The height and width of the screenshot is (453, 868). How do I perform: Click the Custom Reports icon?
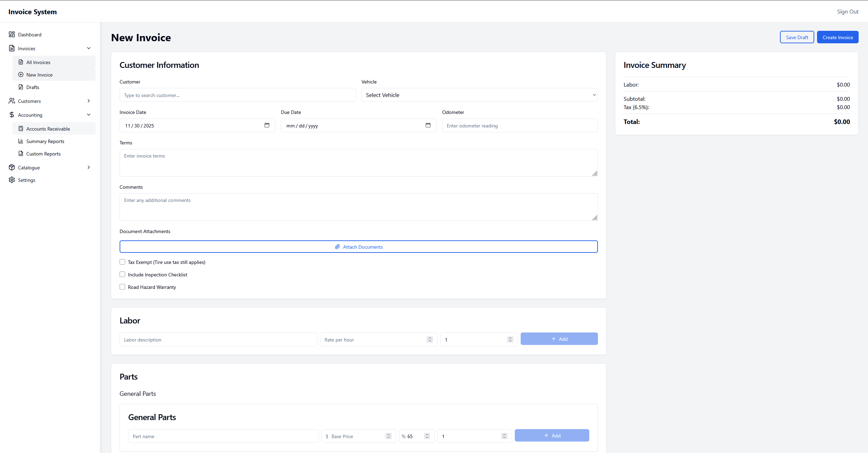pyautogui.click(x=21, y=153)
